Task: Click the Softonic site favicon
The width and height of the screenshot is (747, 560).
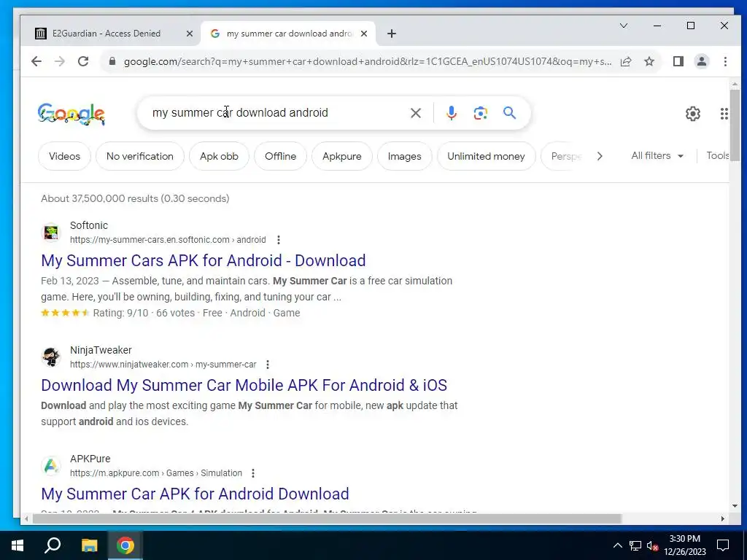Action: 51,233
